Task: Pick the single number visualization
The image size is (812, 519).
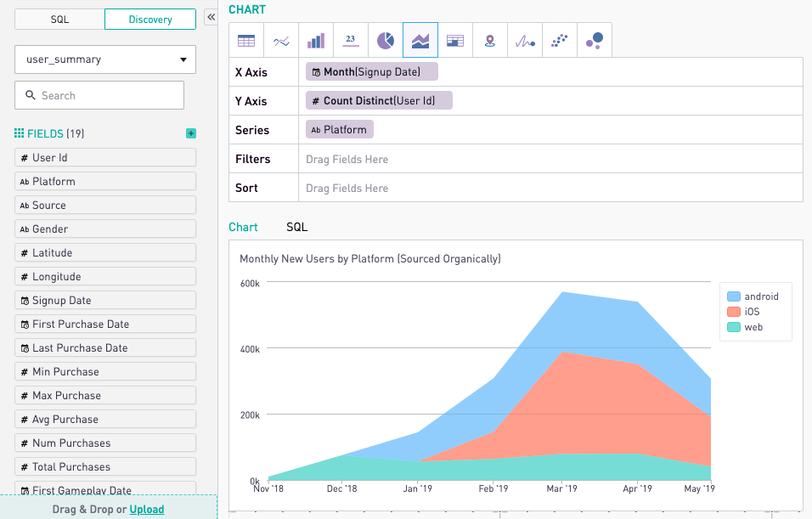Action: [x=350, y=40]
